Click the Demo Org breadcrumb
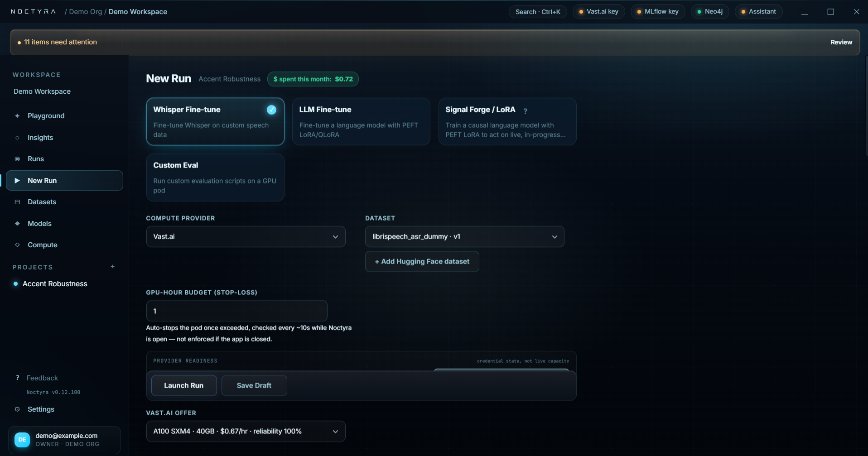This screenshot has width=868, height=456. (x=86, y=12)
